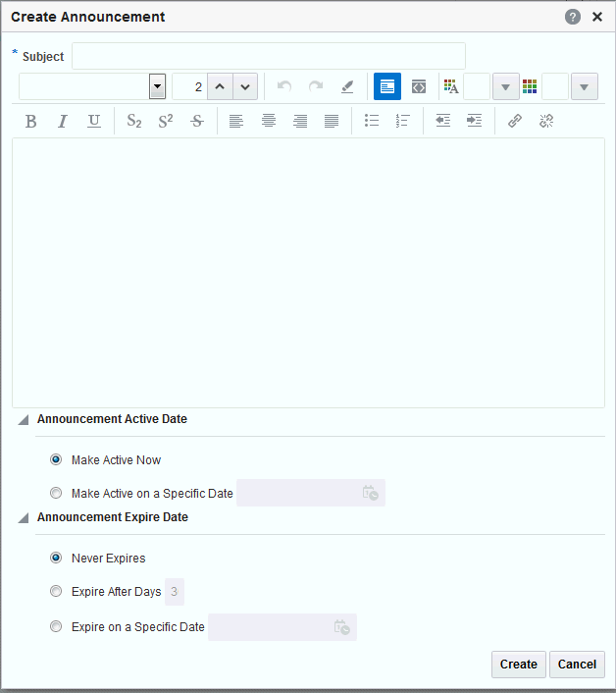Open date picker for expire date
Viewport: 616px width, 693px height.
click(x=341, y=627)
